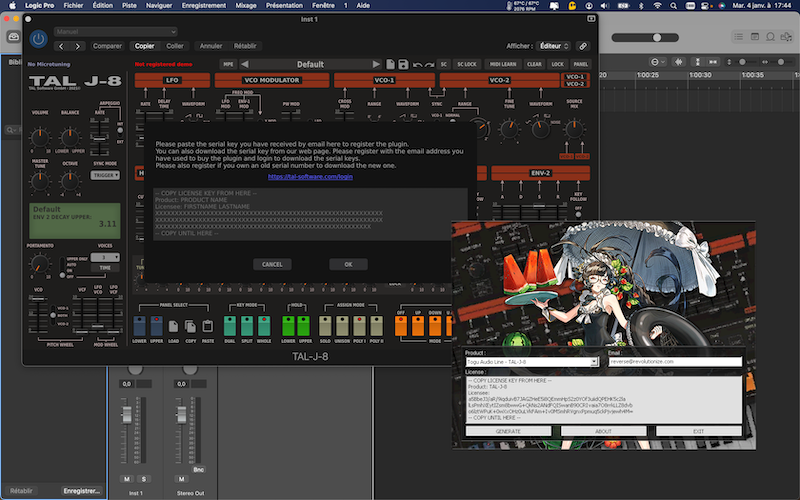Open Spotlight search in the menu bar

673,6
